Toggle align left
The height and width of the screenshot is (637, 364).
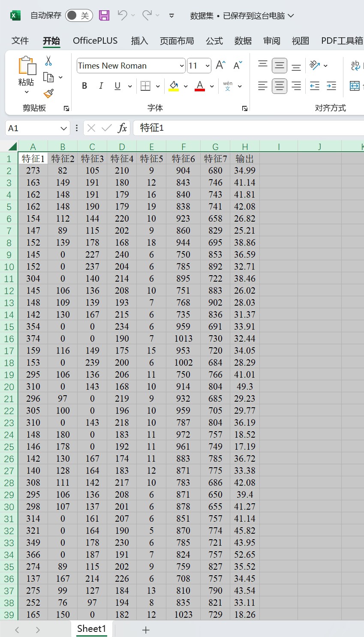click(263, 86)
